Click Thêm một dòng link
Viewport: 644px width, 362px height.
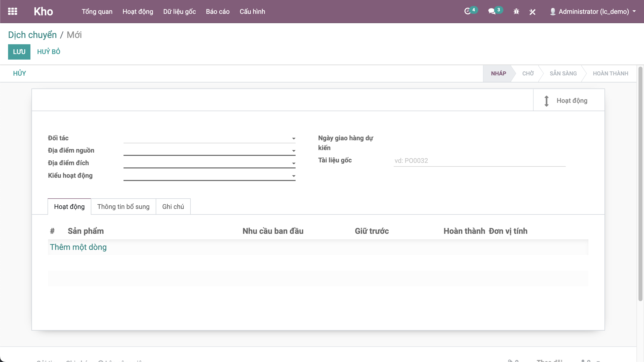point(78,247)
